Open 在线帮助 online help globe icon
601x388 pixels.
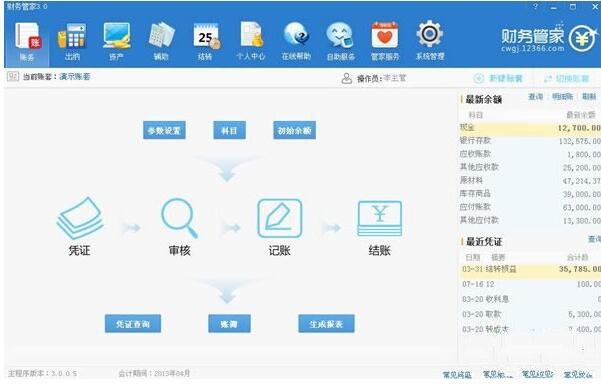coord(296,42)
